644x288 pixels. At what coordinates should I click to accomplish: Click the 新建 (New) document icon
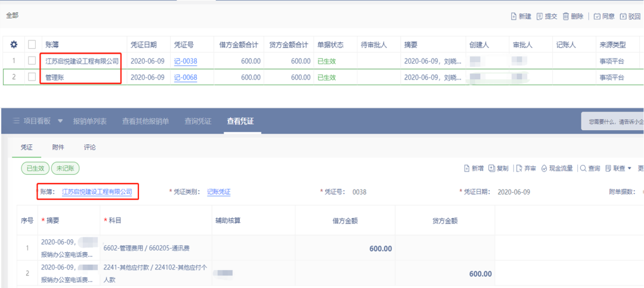pyautogui.click(x=513, y=17)
